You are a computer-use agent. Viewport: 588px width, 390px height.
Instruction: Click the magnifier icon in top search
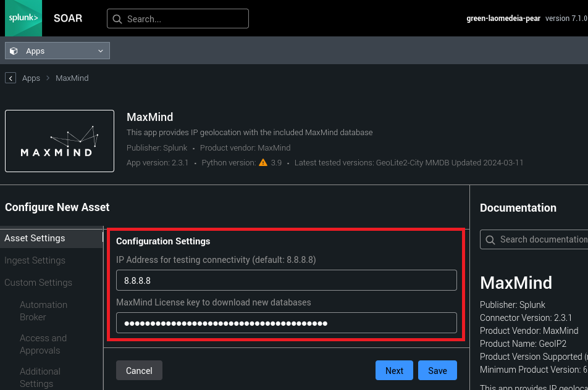[x=117, y=19]
